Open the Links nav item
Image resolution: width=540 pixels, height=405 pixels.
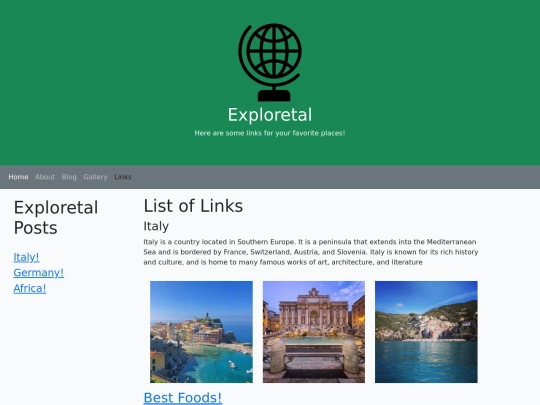click(123, 177)
